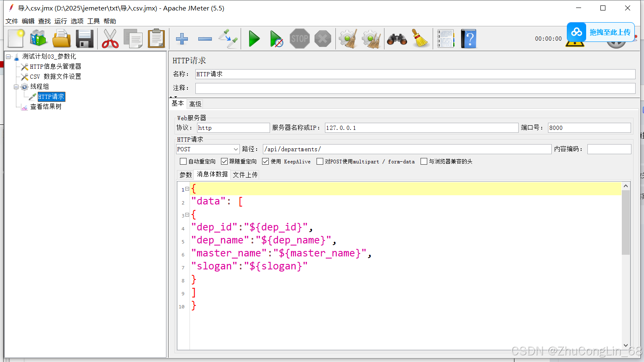Click the Clear gear-broom icon
644x362 pixels.
click(x=348, y=39)
